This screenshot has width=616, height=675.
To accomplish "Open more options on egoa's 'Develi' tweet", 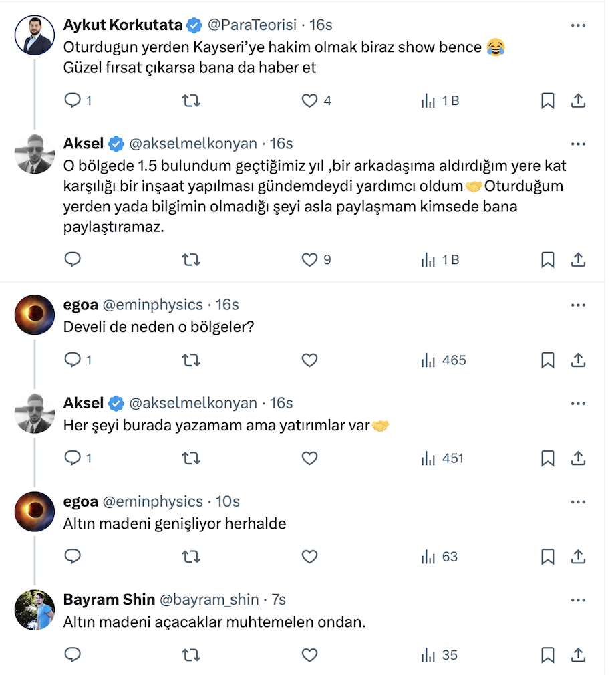I will click(x=578, y=305).
